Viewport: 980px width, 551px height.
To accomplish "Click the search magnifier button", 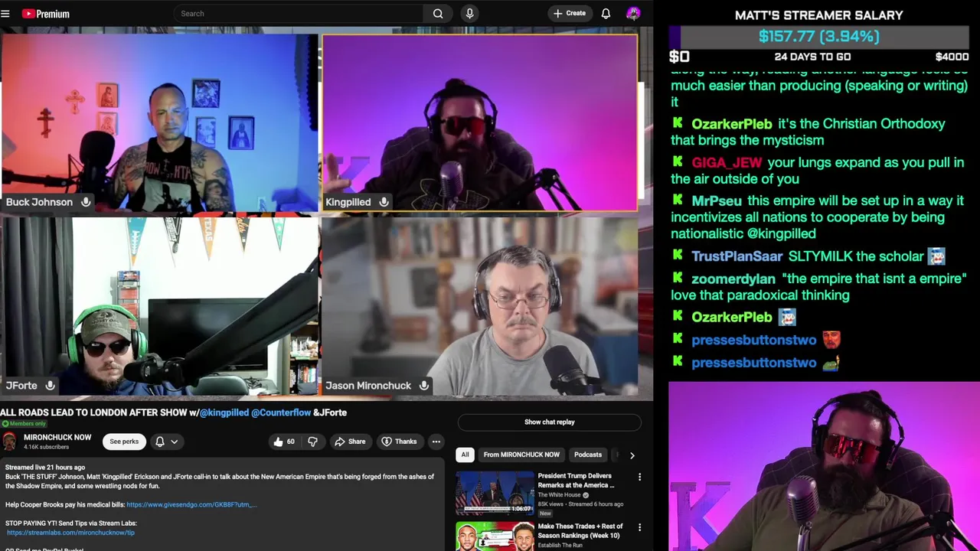I will pos(438,14).
